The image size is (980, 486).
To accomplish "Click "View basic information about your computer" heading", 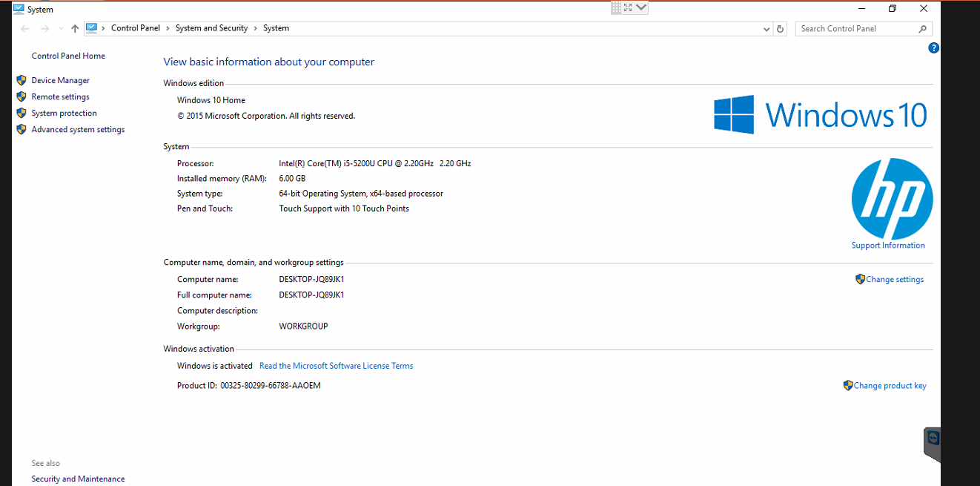I will click(269, 62).
